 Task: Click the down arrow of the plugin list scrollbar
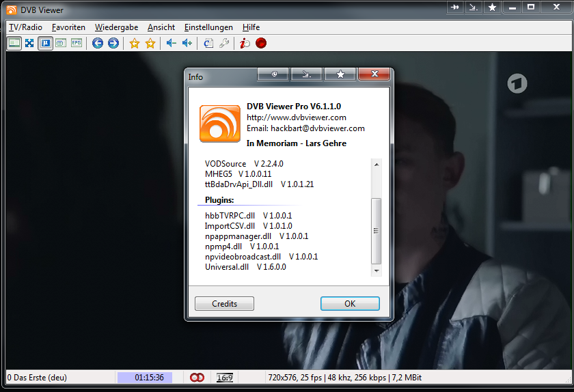pyautogui.click(x=377, y=271)
